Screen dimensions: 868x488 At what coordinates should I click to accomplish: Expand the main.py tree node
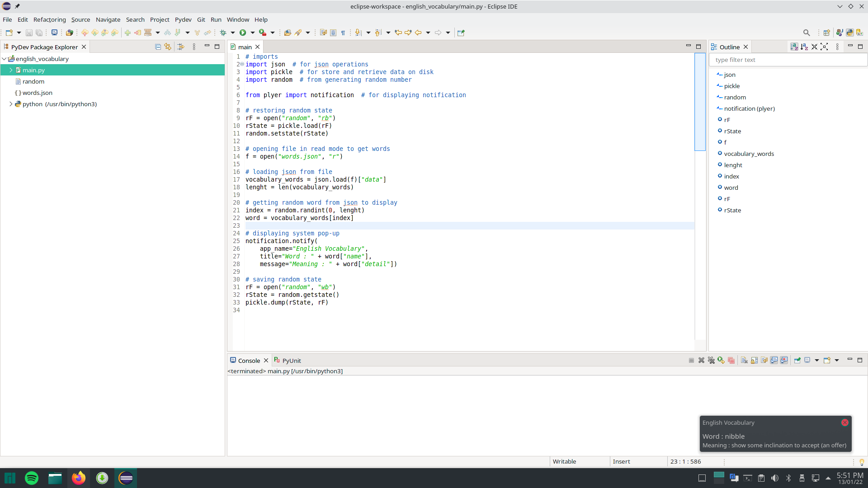[x=11, y=70]
